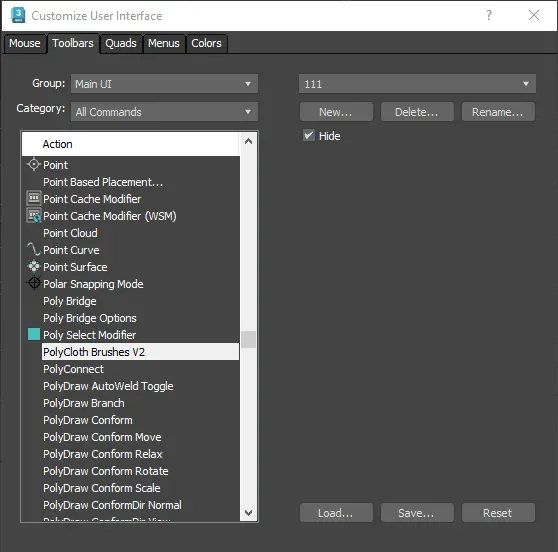Click the 3ds Max application logo
This screenshot has width=558, height=552.
(18, 15)
